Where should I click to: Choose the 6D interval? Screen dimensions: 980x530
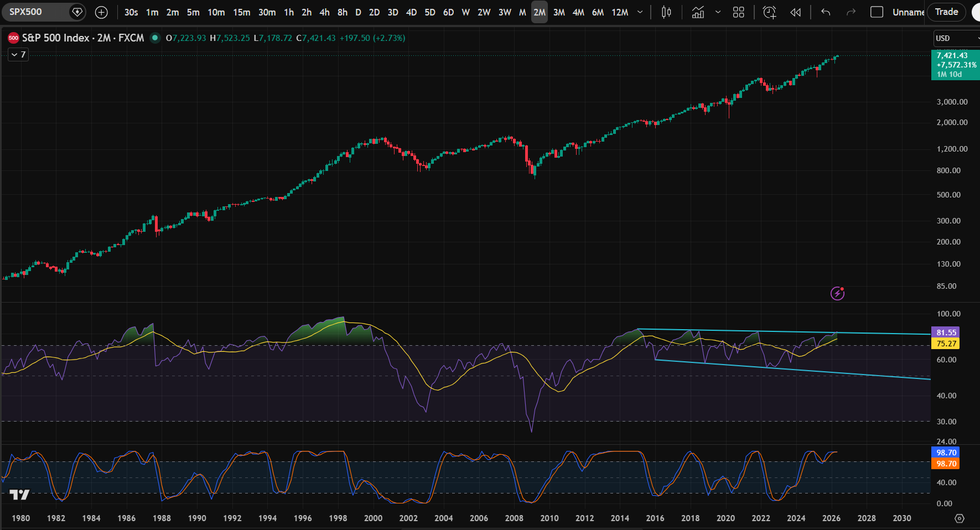[x=448, y=12]
